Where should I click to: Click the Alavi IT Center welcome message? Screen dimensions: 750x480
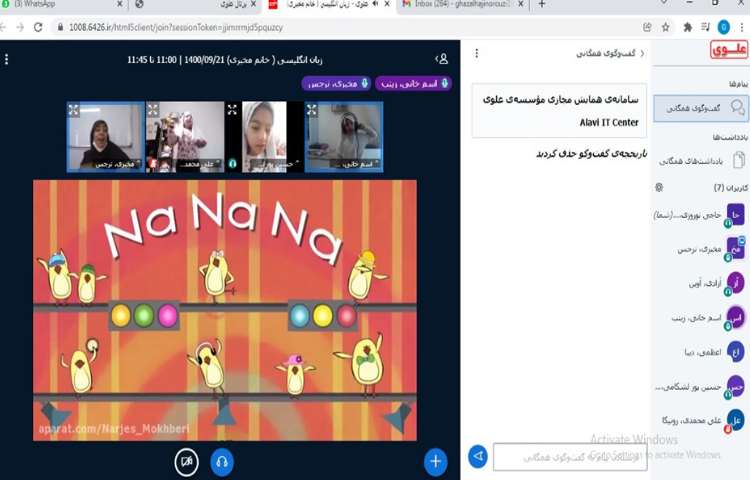click(x=559, y=111)
